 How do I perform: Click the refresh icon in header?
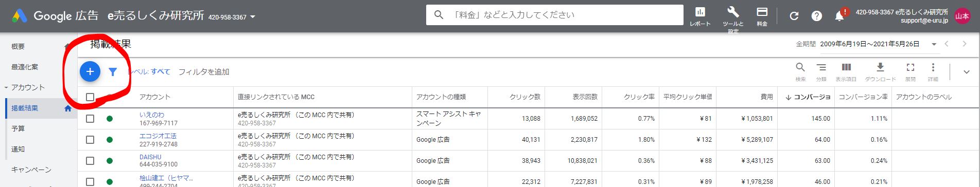794,16
